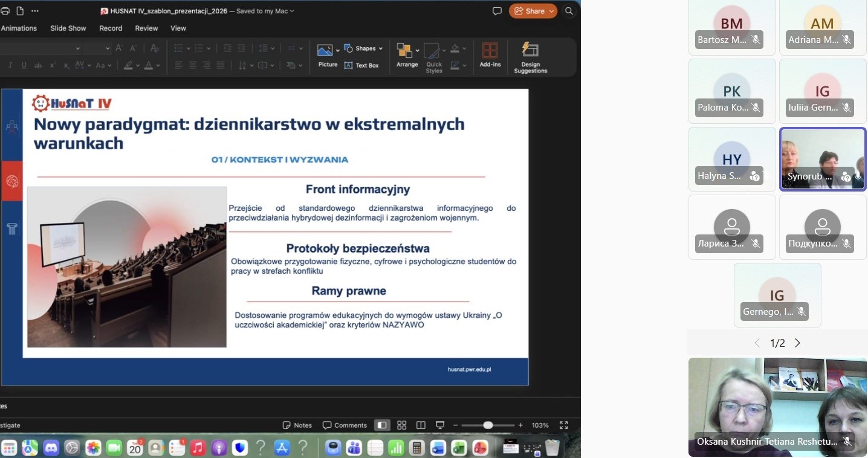868x458 pixels.
Task: Open the Slide Show tab
Action: click(68, 28)
